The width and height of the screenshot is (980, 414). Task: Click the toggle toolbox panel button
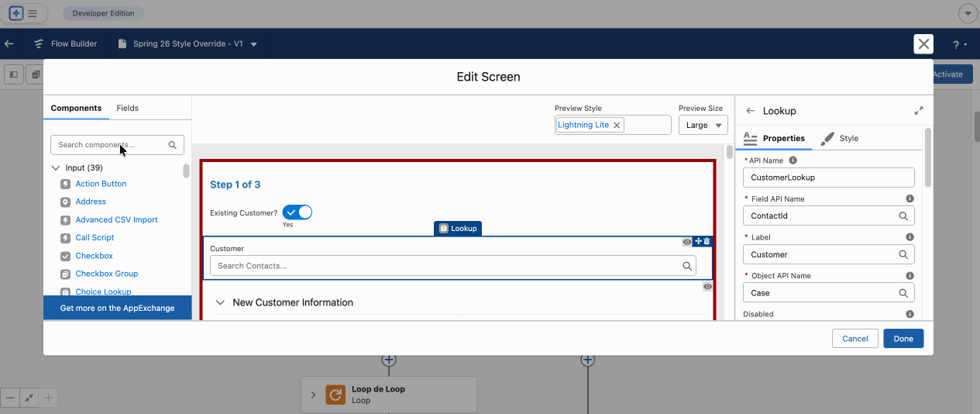(x=13, y=74)
